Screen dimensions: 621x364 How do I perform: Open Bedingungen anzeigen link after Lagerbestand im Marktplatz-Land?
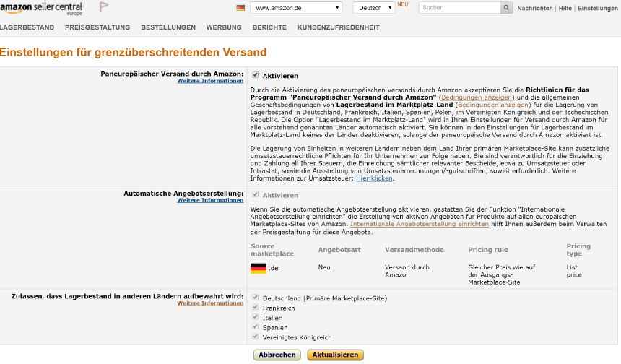click(493, 105)
